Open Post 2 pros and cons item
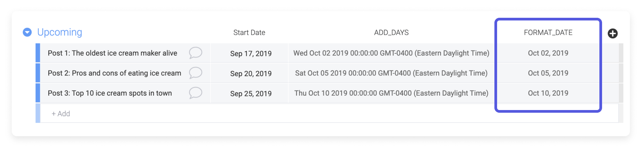Screen dimensions: 644x156 click(114, 73)
